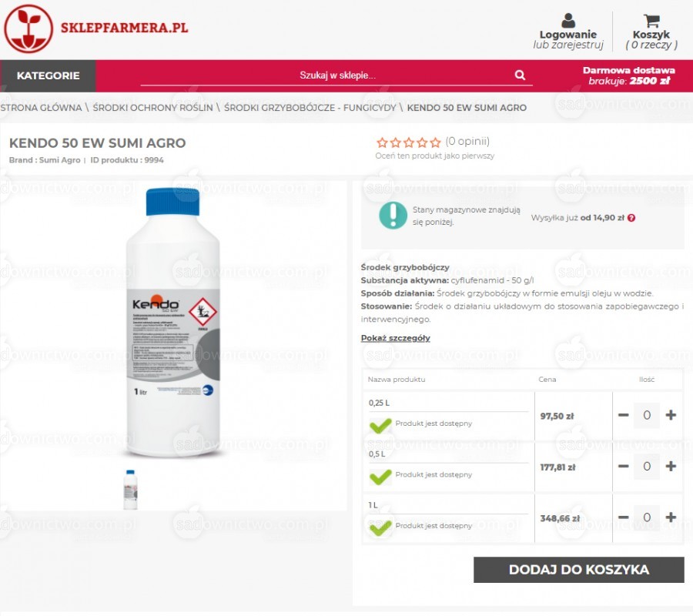Click the search magnifier icon

pos(521,75)
